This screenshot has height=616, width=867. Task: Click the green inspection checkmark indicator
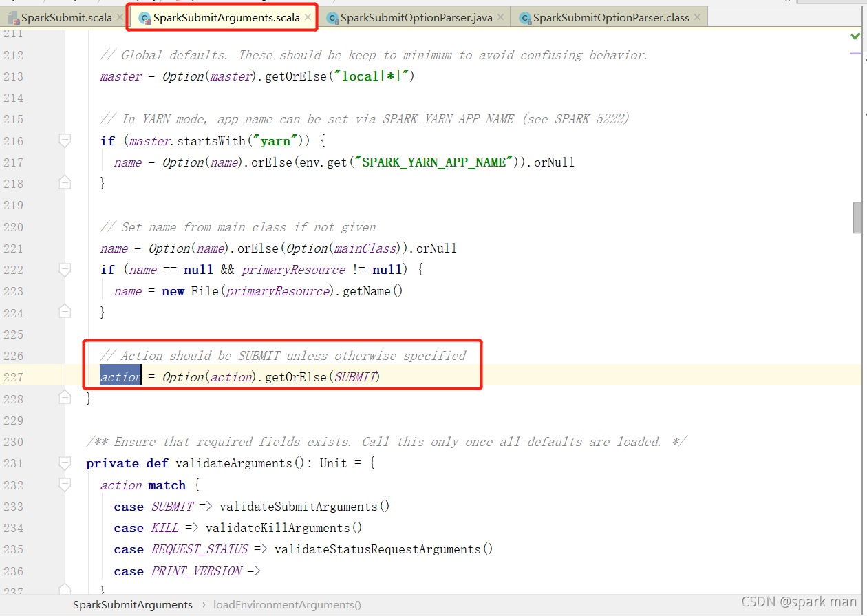(x=855, y=35)
